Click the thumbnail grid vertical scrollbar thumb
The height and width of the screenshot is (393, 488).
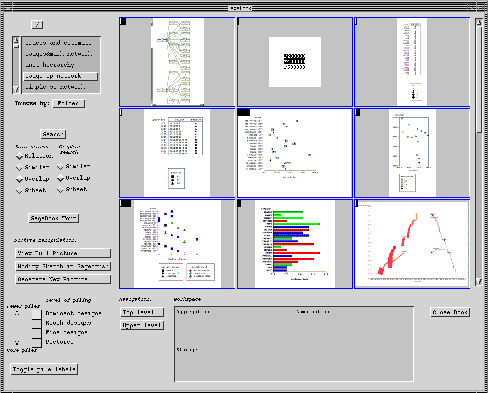(479, 80)
